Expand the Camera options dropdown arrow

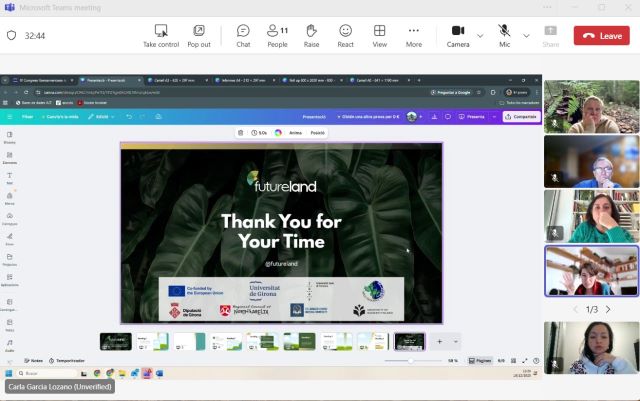(480, 35)
